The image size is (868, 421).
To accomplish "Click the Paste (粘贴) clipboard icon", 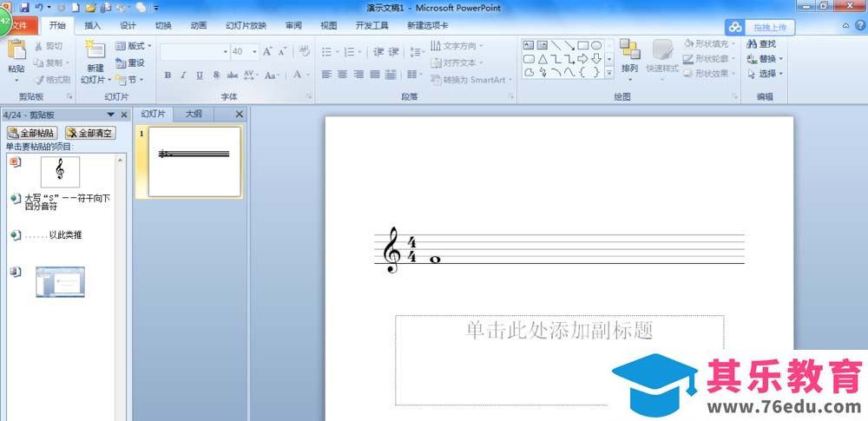I will [16, 49].
